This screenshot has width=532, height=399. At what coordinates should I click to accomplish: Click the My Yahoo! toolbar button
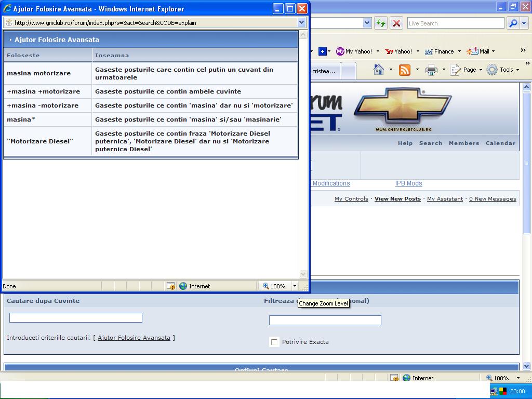pyautogui.click(x=354, y=51)
